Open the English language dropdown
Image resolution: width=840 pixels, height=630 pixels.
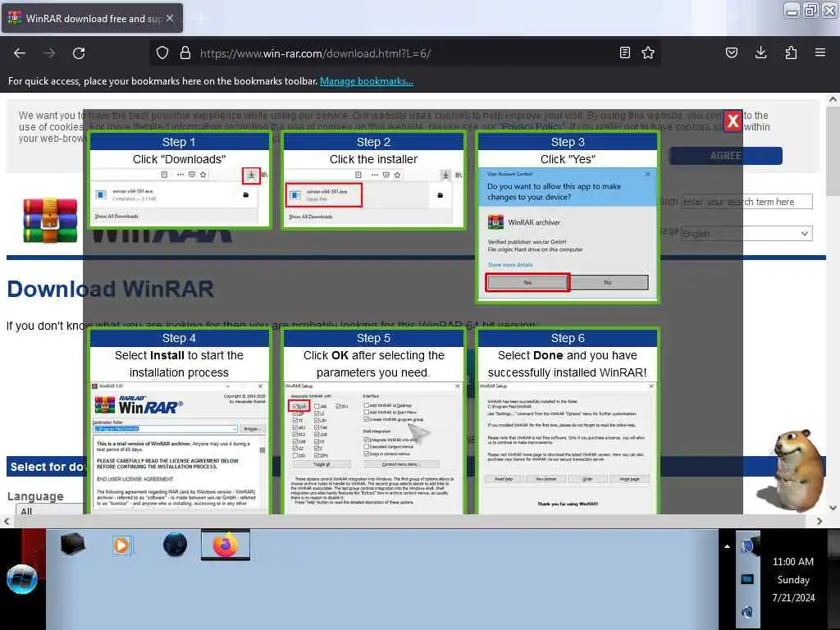[746, 234]
